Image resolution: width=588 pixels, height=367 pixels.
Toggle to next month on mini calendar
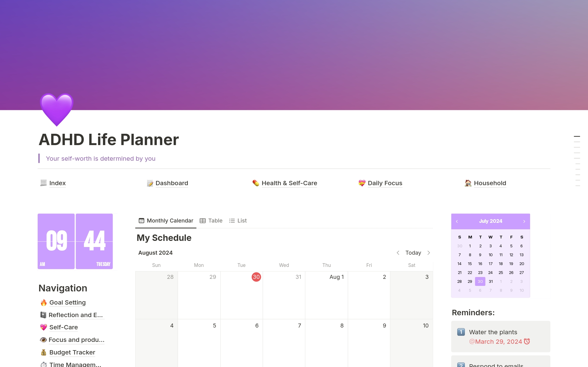[523, 221]
